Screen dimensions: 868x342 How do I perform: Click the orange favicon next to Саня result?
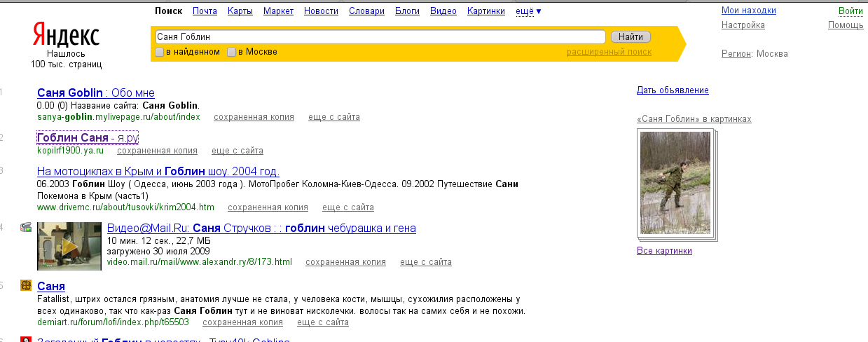coord(26,285)
